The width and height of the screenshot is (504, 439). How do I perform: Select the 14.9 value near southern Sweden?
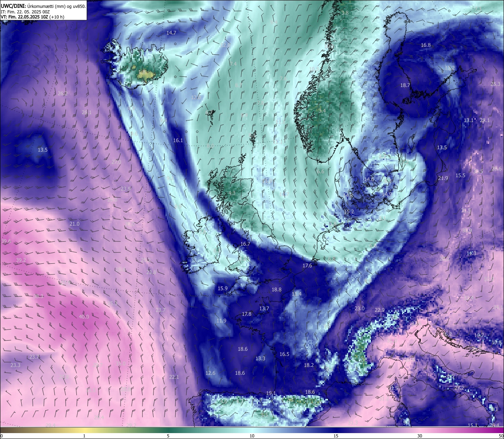click(x=387, y=194)
